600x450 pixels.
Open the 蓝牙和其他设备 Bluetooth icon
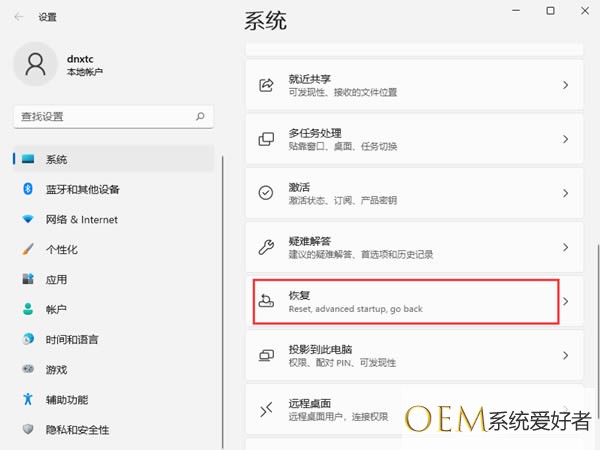coord(28,189)
